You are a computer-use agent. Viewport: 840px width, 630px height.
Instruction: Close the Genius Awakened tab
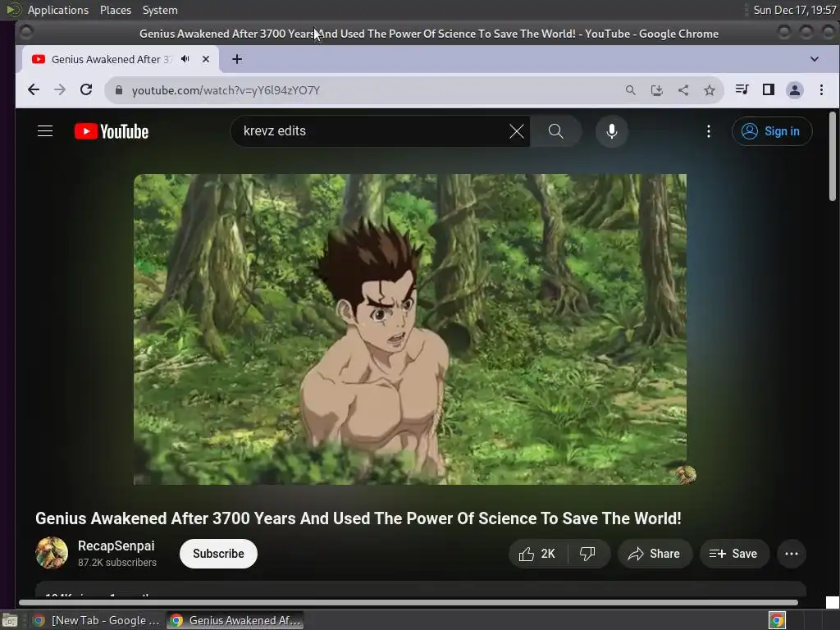(206, 59)
